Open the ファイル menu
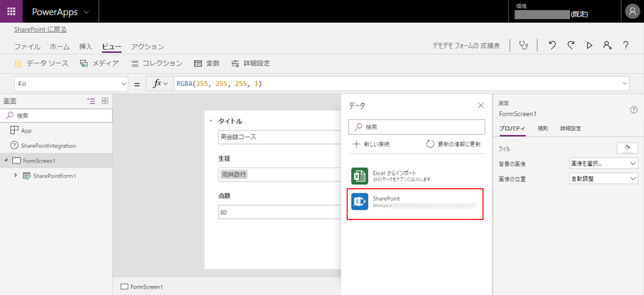644x295 pixels. pos(27,47)
